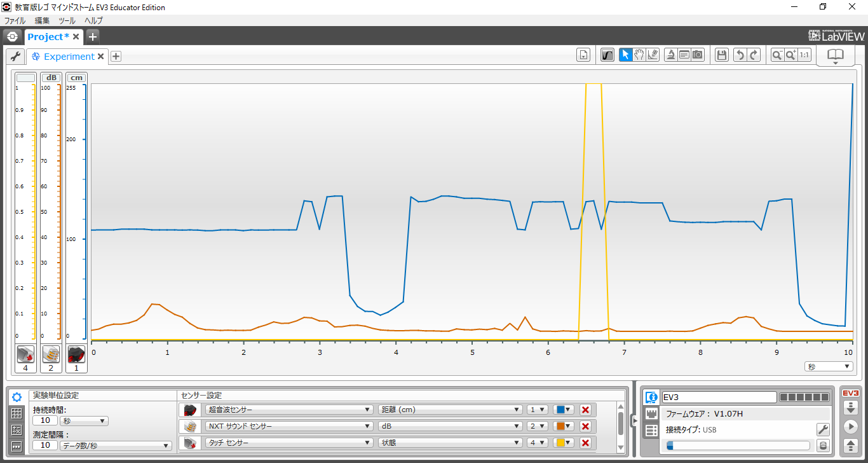Image resolution: width=868 pixels, height=463 pixels.
Task: Choose the graph prediction pencil tool
Action: pos(653,55)
